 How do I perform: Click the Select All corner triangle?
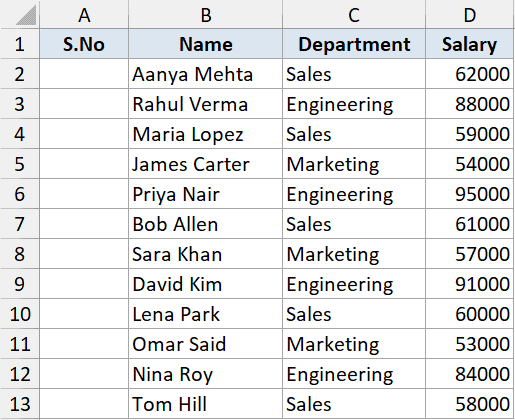coord(25,16)
